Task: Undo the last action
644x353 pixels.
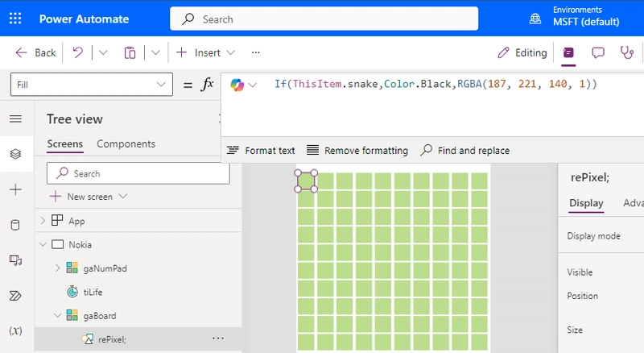Action: tap(77, 52)
